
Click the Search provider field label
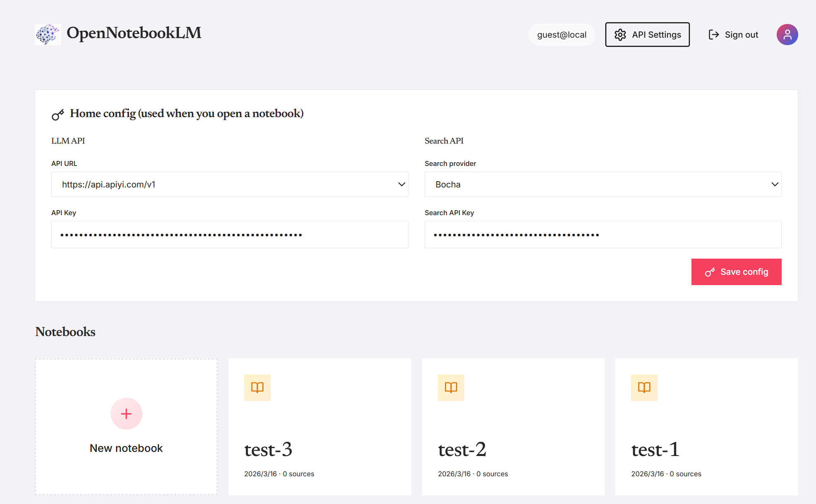(450, 164)
